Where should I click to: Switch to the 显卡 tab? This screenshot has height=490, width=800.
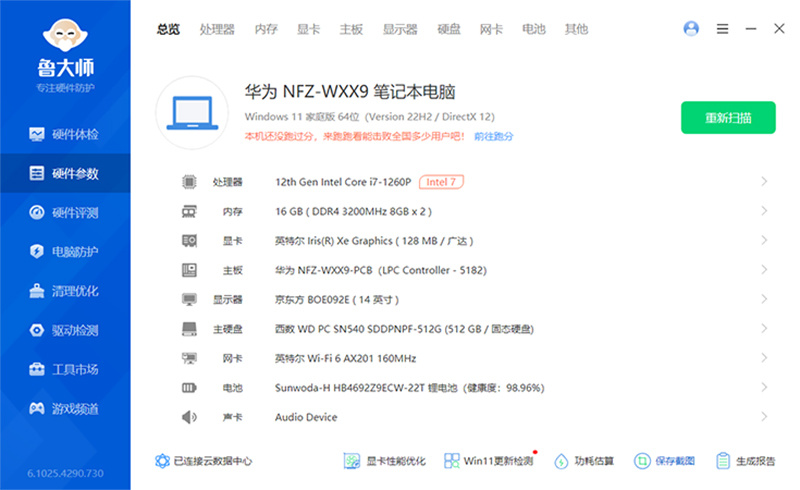click(309, 30)
